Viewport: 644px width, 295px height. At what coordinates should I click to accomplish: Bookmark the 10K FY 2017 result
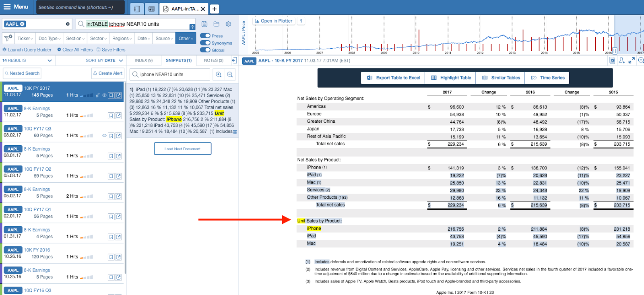click(x=111, y=95)
